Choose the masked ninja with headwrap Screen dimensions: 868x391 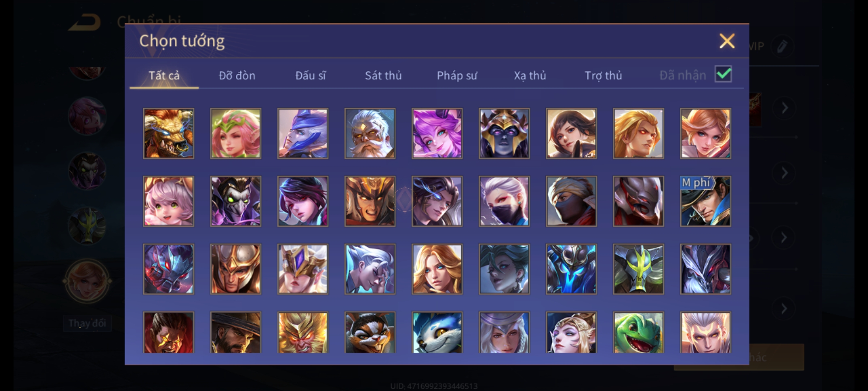pyautogui.click(x=571, y=201)
